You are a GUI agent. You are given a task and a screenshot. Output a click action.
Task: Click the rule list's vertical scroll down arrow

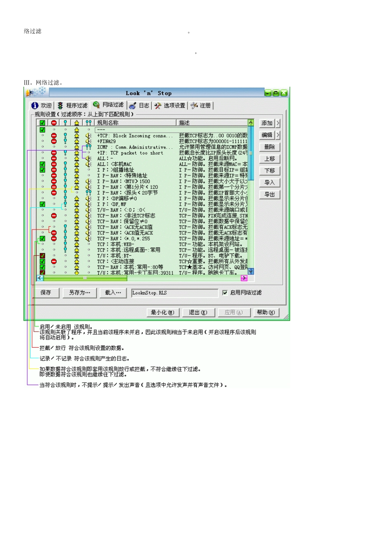pos(251,271)
